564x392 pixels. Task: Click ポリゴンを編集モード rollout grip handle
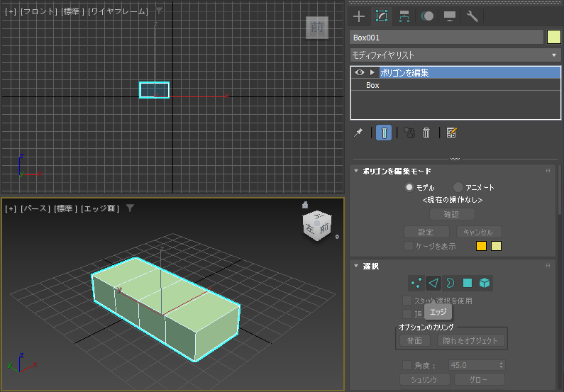coord(548,171)
